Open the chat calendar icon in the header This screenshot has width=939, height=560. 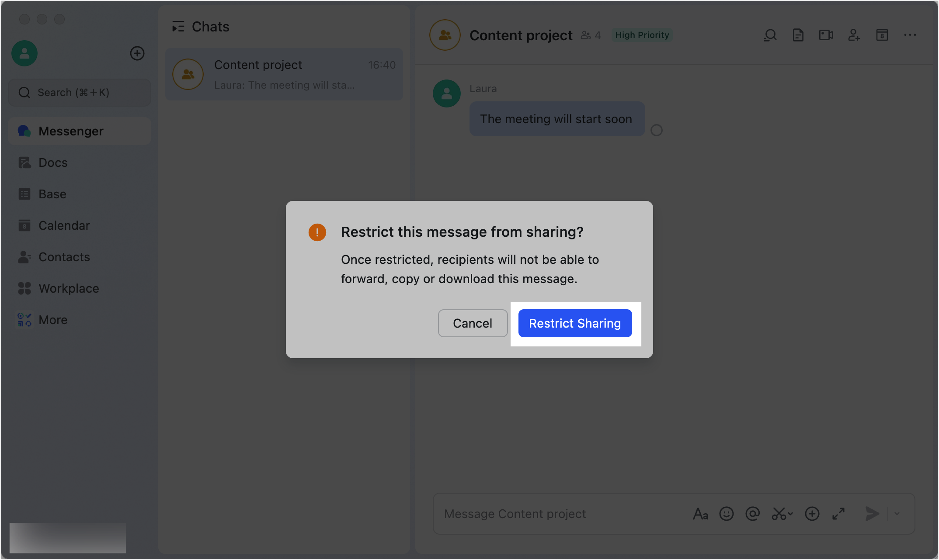tap(882, 35)
